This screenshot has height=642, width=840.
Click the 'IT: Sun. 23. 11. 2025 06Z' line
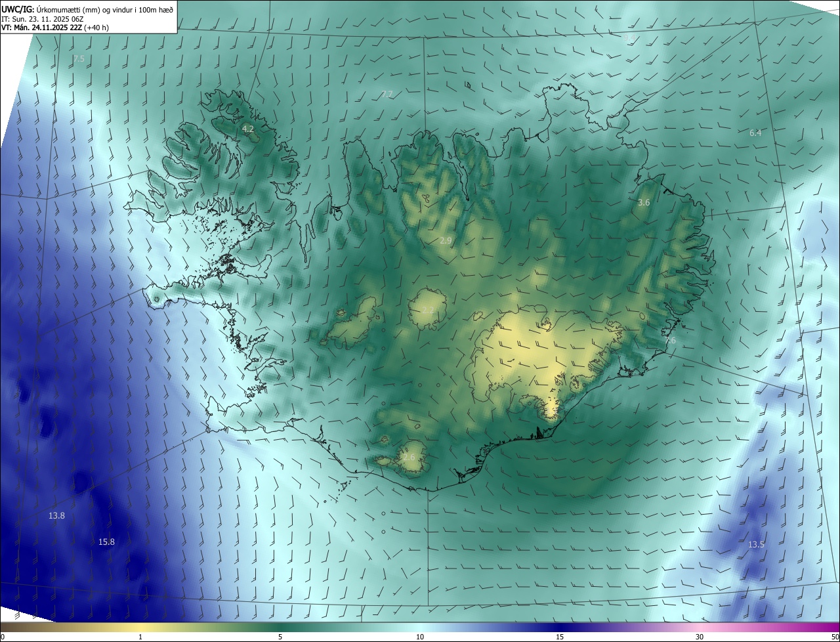43,18
